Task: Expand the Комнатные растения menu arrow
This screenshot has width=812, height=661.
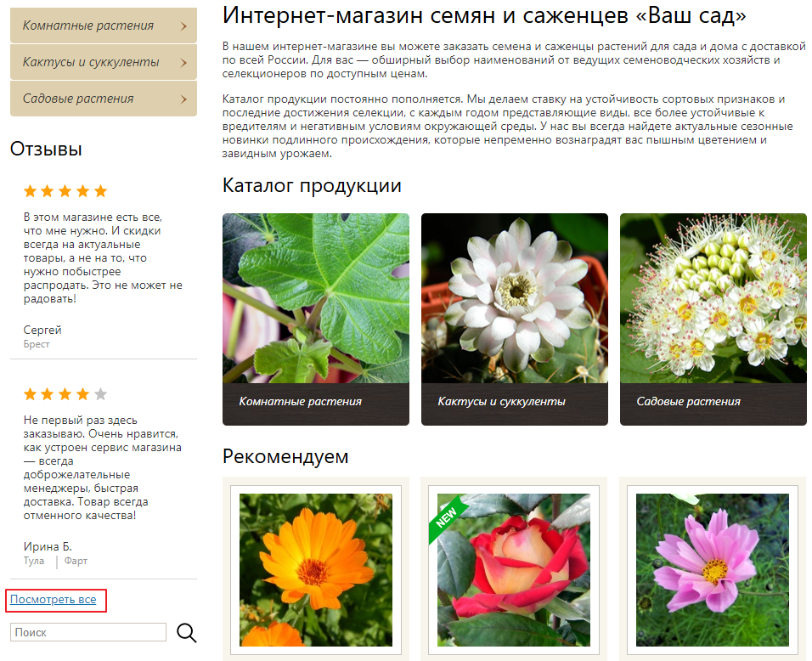Action: (x=183, y=25)
